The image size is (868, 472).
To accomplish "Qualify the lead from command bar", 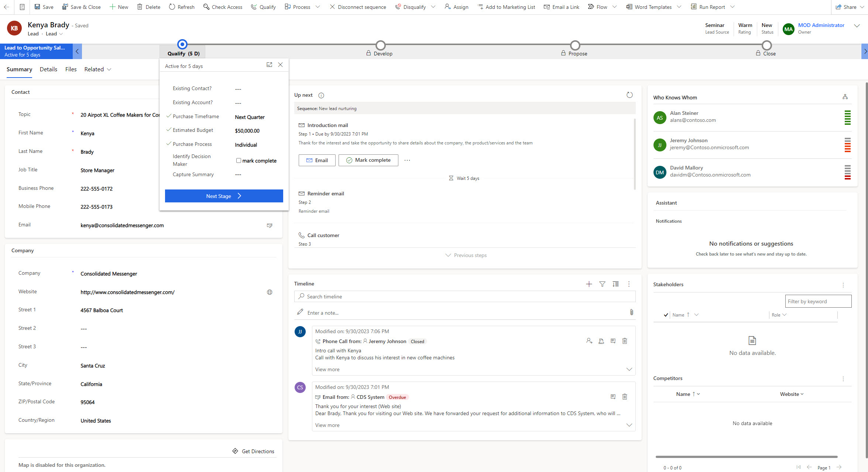I will tap(263, 7).
